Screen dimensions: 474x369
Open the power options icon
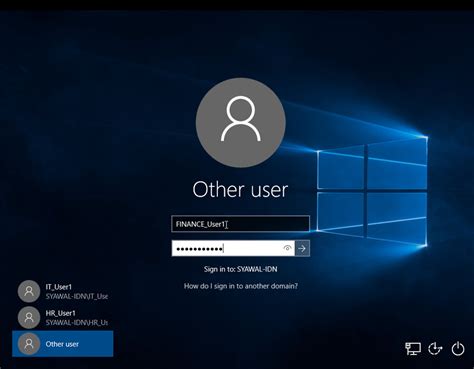pyautogui.click(x=458, y=349)
